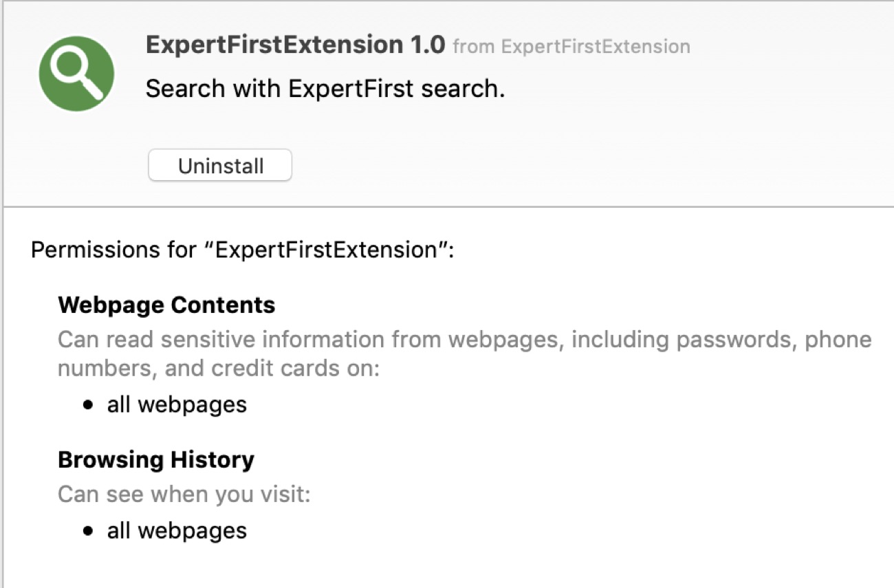Click "all webpages" under Browsing History

pos(177,530)
